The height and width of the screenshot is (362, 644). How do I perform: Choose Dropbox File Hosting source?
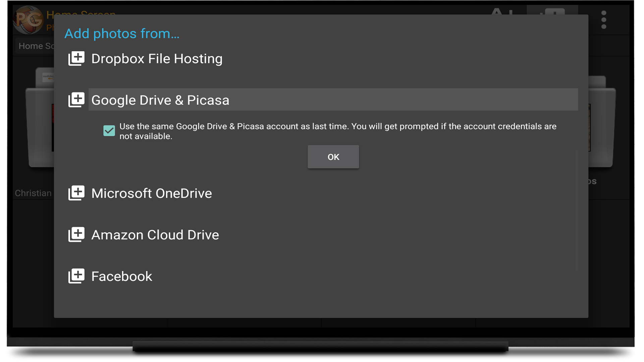(157, 59)
